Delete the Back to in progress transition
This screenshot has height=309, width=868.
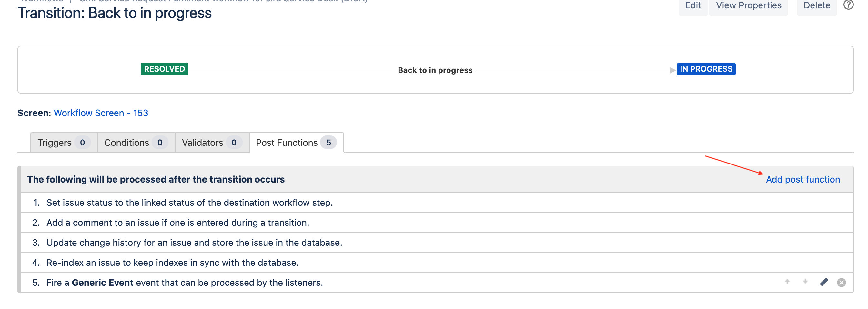pyautogui.click(x=816, y=6)
